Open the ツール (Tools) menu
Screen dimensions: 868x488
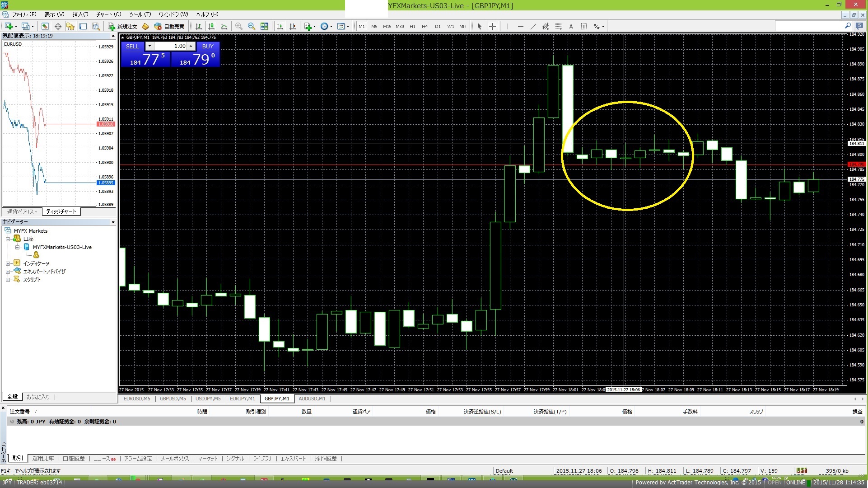tap(140, 14)
